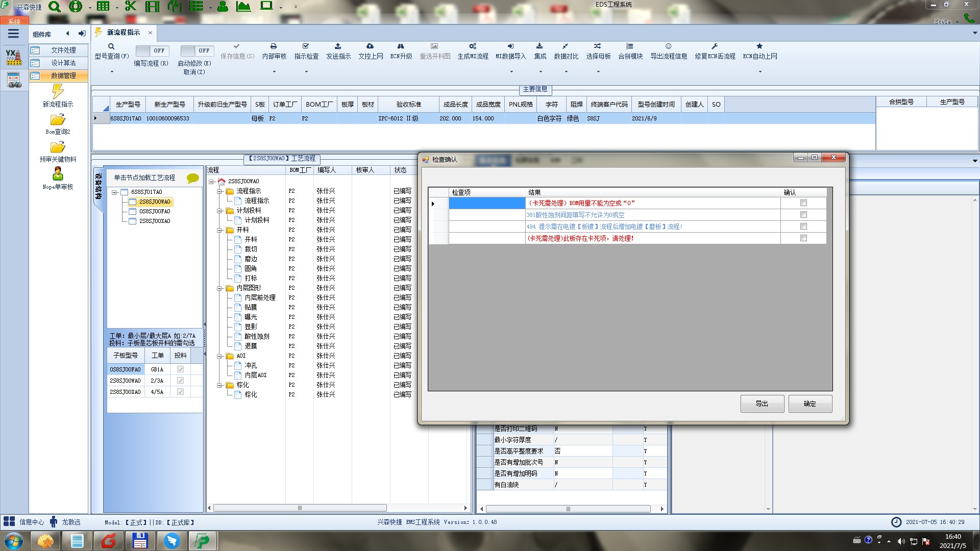Open the 新流程指示 lightning icon in sidebar
980x551 pixels.
point(58,92)
